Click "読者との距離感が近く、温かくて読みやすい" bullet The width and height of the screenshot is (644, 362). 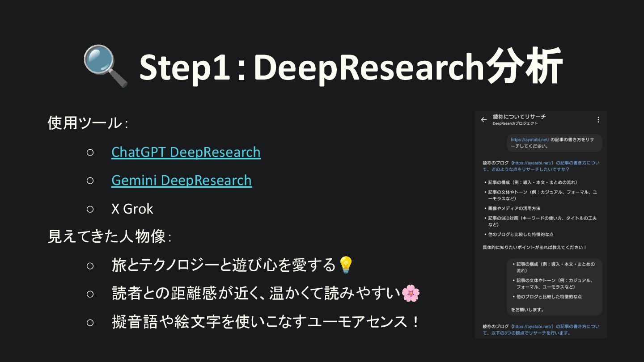pyautogui.click(x=256, y=293)
